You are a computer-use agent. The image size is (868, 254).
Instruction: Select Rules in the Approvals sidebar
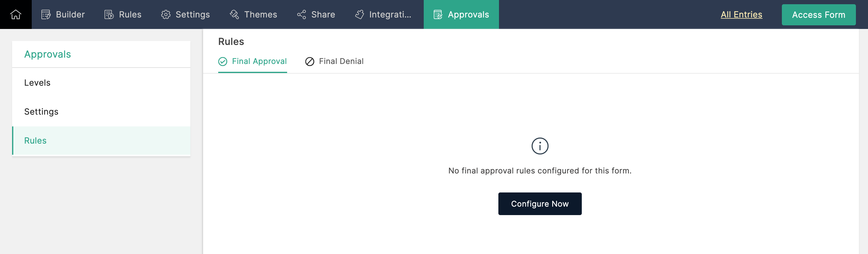(x=35, y=141)
